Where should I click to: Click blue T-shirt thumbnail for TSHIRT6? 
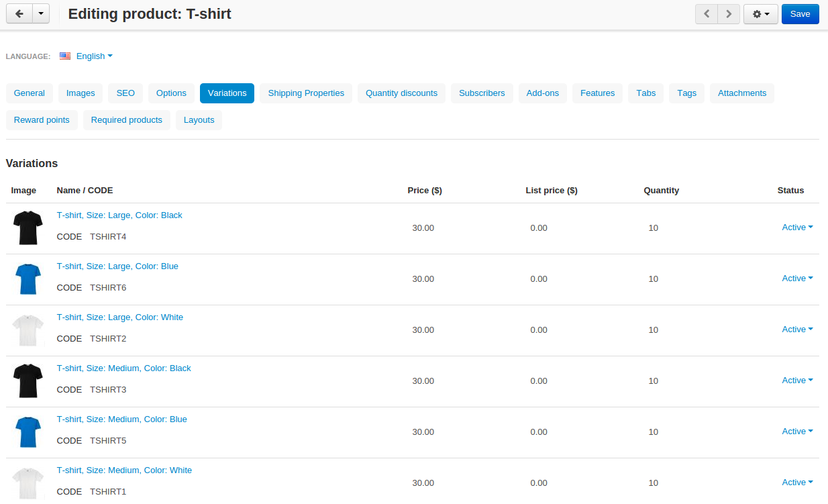point(28,279)
